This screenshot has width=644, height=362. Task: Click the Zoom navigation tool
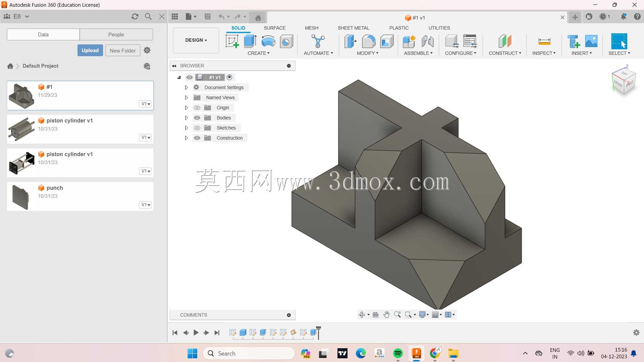pyautogui.click(x=397, y=315)
